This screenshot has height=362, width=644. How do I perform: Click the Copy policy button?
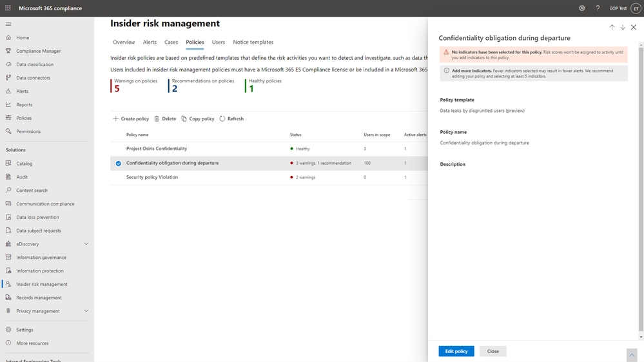198,119
